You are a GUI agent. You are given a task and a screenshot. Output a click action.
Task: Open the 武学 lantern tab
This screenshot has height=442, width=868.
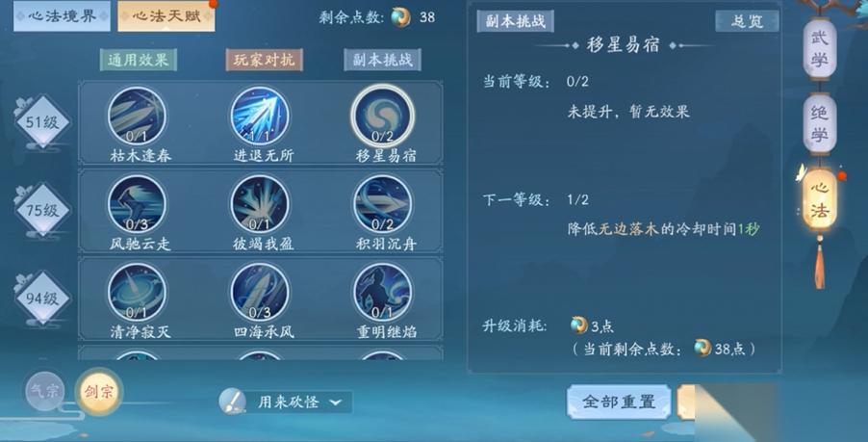pyautogui.click(x=819, y=49)
